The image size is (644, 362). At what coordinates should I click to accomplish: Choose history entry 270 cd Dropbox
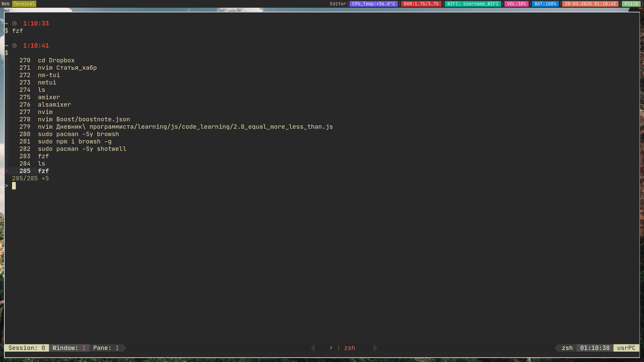[56, 60]
